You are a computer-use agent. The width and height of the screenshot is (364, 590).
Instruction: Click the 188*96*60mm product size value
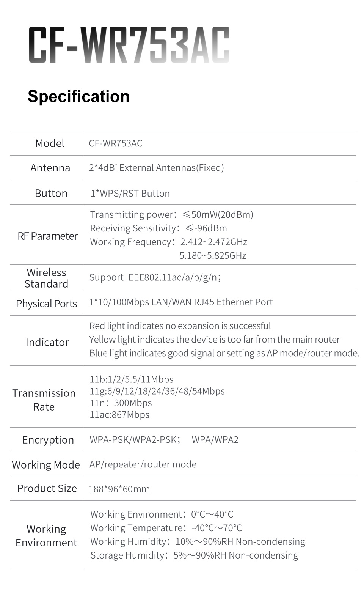[x=119, y=489]
